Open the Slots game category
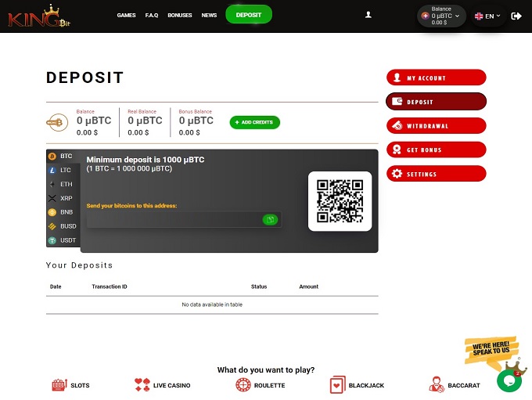Viewport: 532px width, 400px height. pos(70,385)
